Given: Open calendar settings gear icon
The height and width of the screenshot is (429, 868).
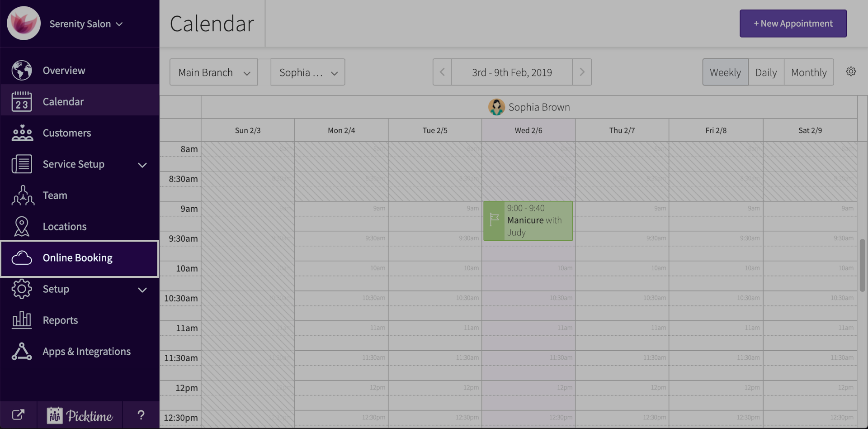Looking at the screenshot, I should 851,71.
